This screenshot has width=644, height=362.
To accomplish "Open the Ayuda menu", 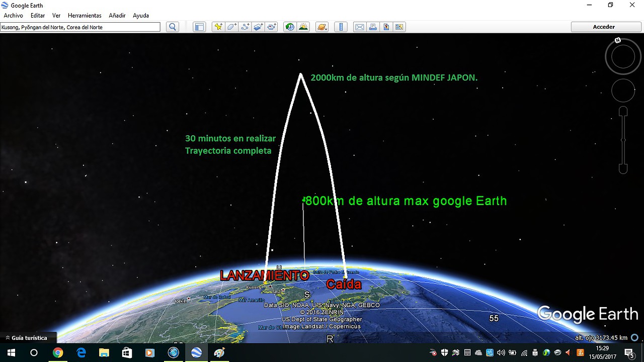I will [x=141, y=16].
